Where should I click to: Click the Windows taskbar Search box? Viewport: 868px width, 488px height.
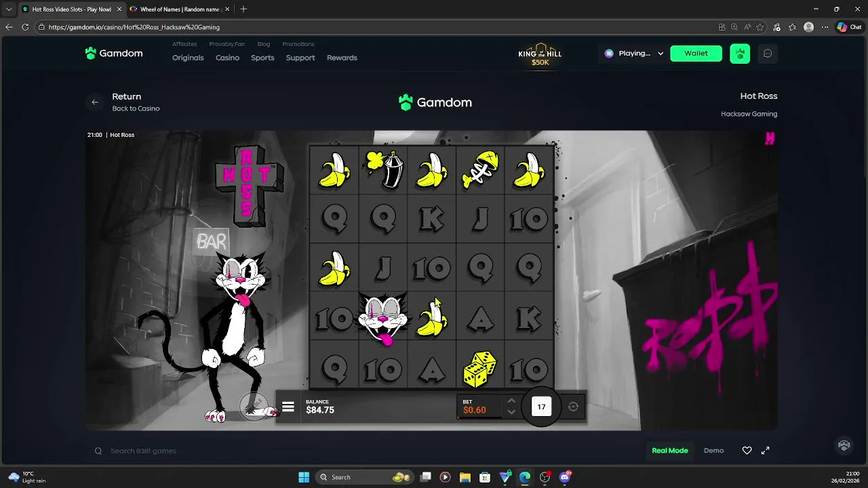click(366, 477)
